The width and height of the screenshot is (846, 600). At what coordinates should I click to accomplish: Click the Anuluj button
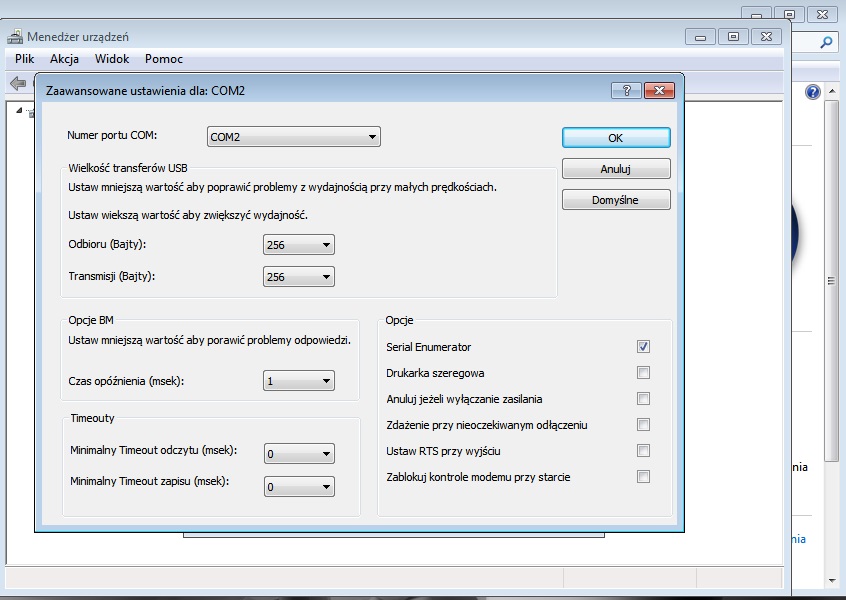616,169
